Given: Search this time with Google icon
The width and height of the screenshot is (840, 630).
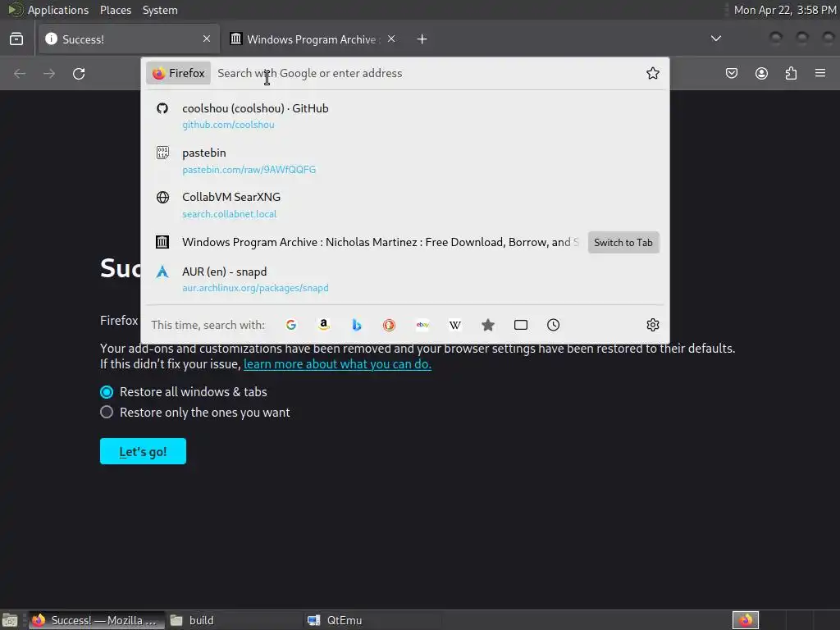Looking at the screenshot, I should [x=291, y=325].
